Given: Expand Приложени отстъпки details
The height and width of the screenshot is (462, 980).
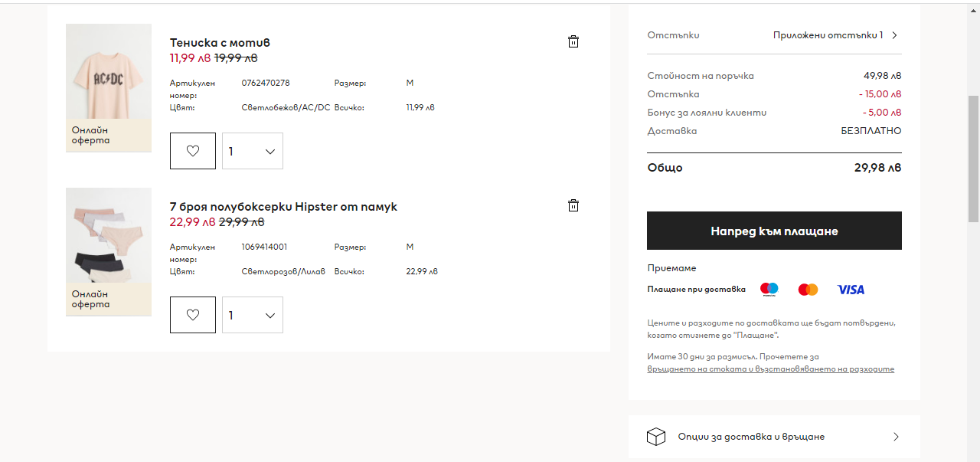Looking at the screenshot, I should tap(835, 35).
